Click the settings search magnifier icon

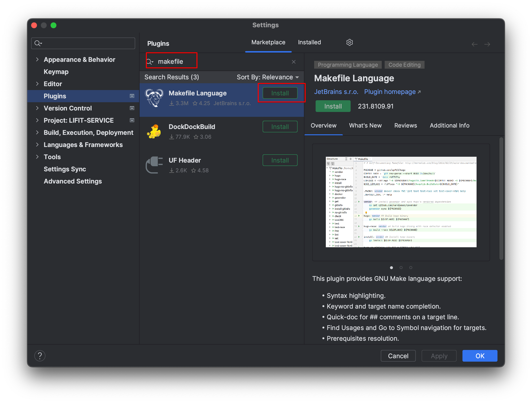pos(38,43)
